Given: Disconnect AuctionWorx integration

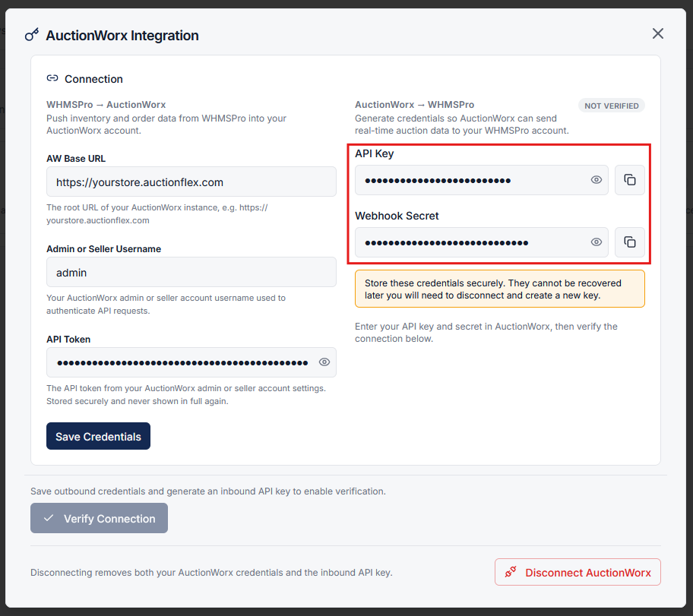Looking at the screenshot, I should tap(577, 572).
